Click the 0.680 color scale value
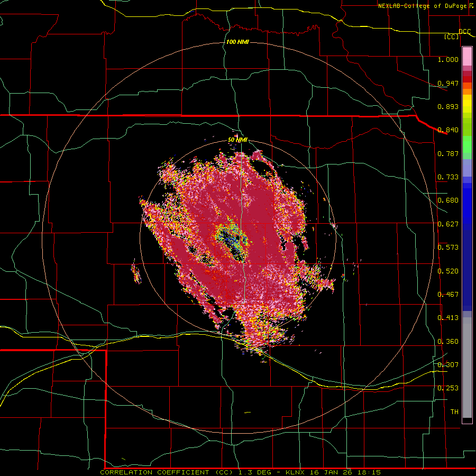476x476 pixels. pos(448,200)
